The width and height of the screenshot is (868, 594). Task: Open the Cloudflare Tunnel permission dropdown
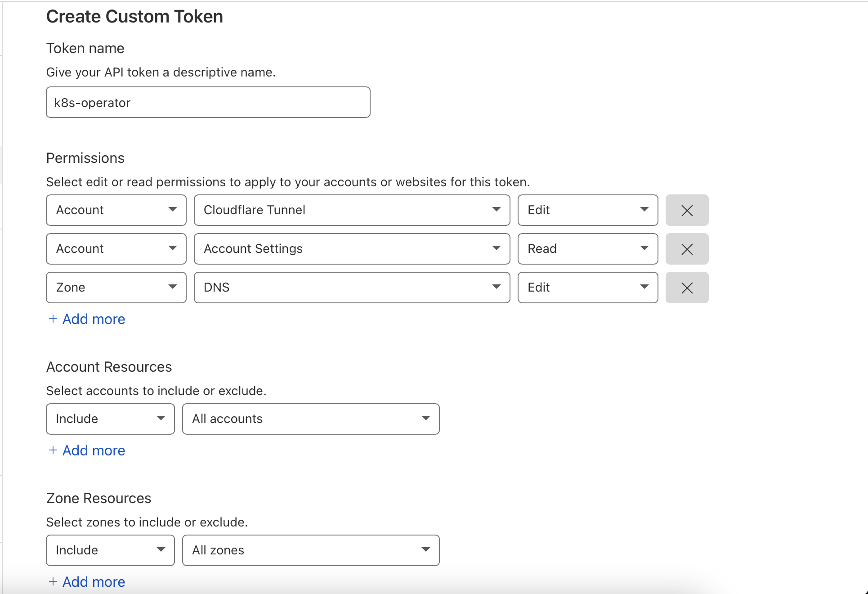[x=352, y=210]
